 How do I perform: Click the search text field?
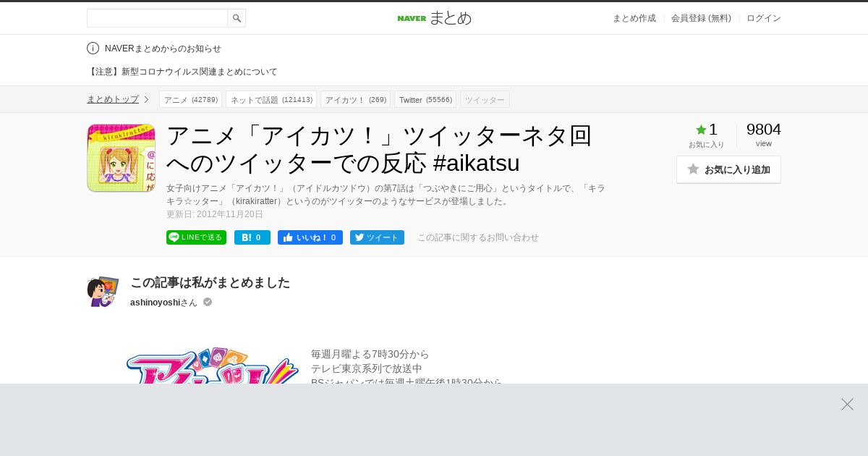157,18
